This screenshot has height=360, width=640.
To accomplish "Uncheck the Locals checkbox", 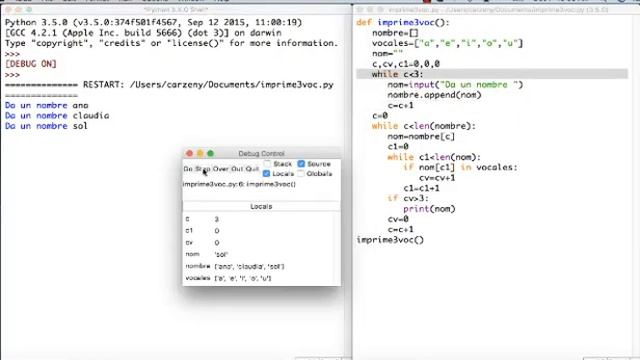I will click(267, 173).
